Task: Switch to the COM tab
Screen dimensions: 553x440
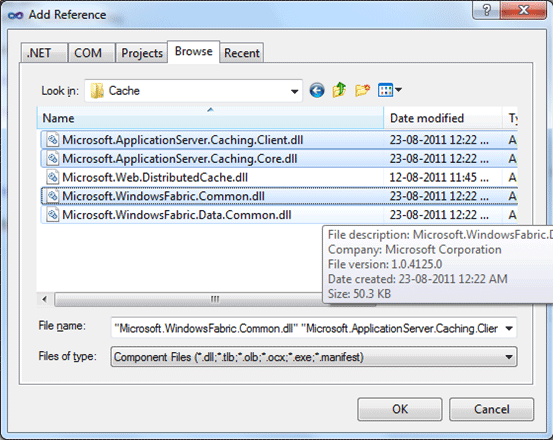Action: 92,53
